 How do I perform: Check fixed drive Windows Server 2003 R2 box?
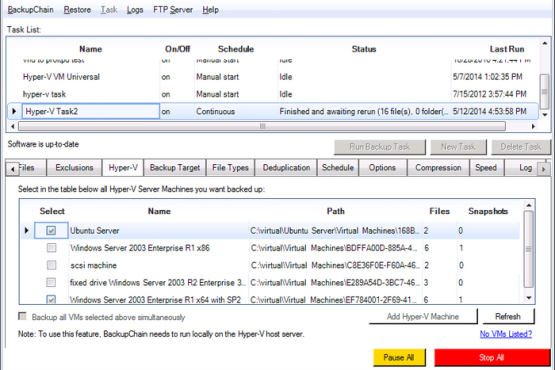pos(51,282)
